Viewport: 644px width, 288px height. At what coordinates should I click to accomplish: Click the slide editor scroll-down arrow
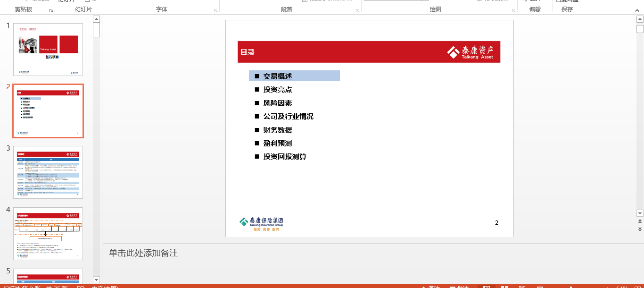[x=640, y=213]
